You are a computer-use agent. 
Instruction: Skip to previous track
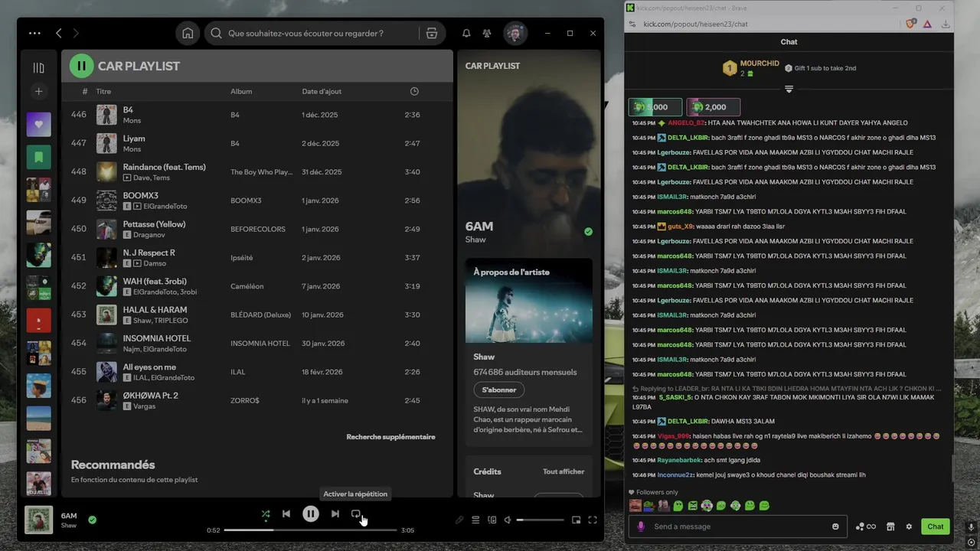286,514
